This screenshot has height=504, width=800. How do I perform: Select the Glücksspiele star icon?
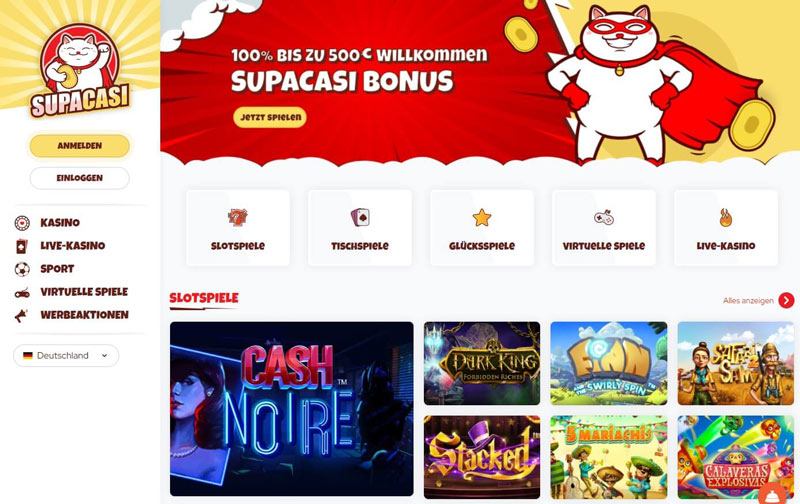(x=482, y=217)
